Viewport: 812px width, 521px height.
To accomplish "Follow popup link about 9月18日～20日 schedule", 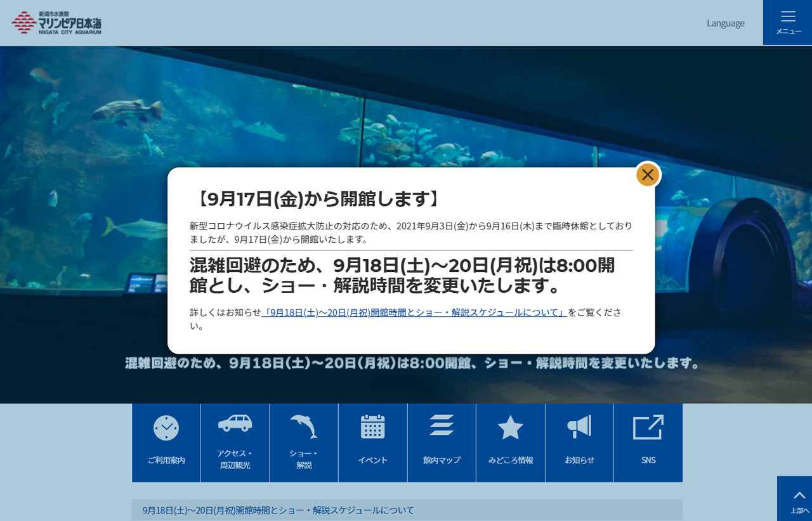I will tap(414, 312).
